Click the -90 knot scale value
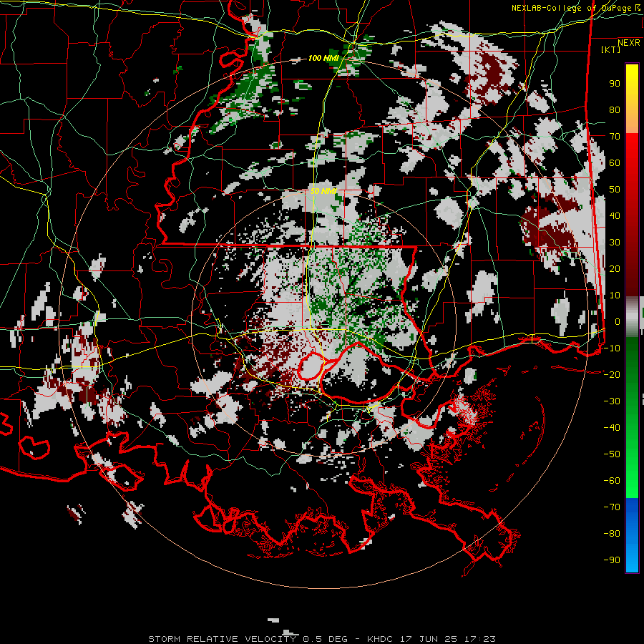 pyautogui.click(x=612, y=560)
